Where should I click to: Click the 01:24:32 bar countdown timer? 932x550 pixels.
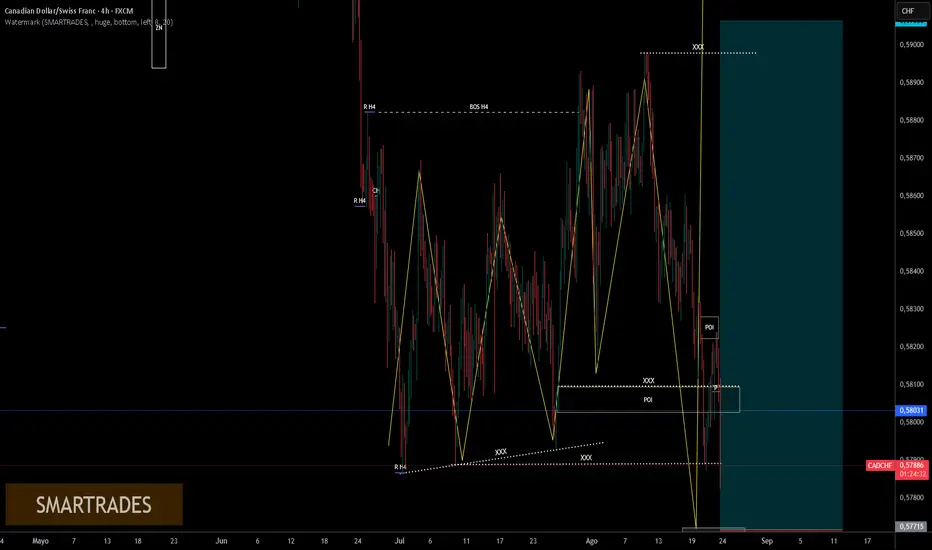(x=912, y=474)
